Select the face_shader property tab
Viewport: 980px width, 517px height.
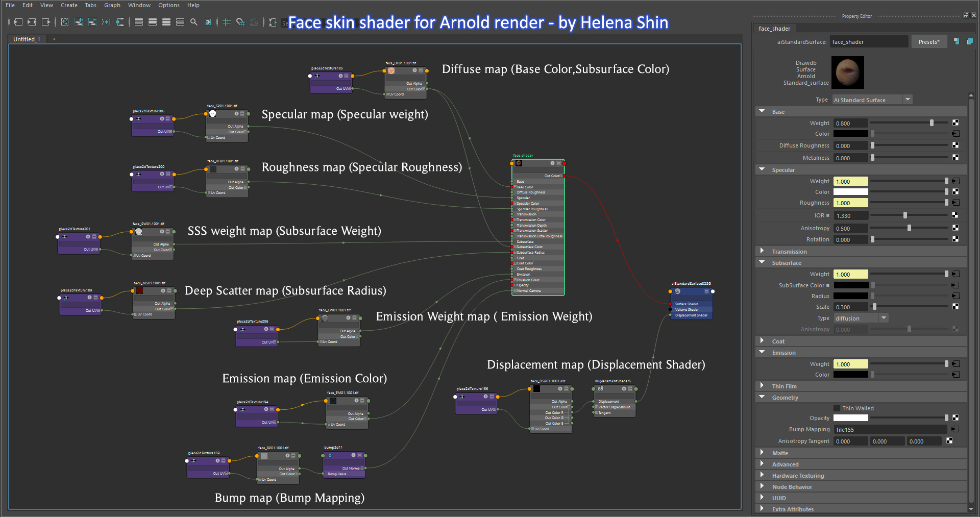point(774,29)
